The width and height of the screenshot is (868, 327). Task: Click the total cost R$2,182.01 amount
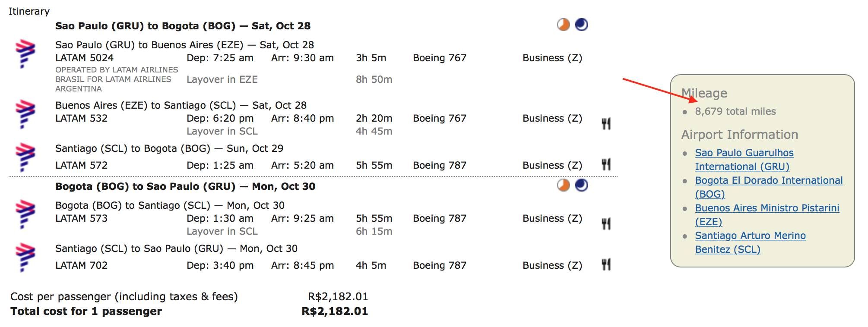coord(335,311)
